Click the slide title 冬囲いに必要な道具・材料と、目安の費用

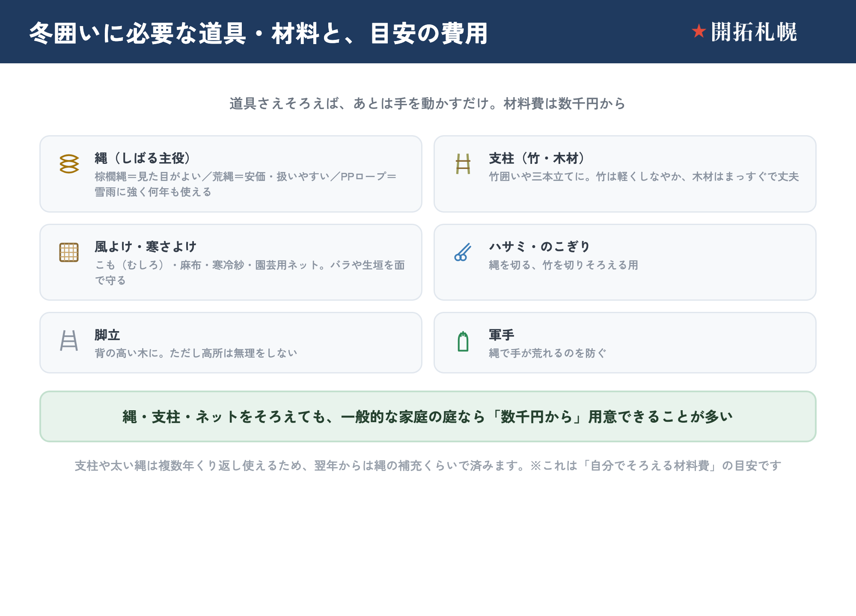(x=259, y=33)
